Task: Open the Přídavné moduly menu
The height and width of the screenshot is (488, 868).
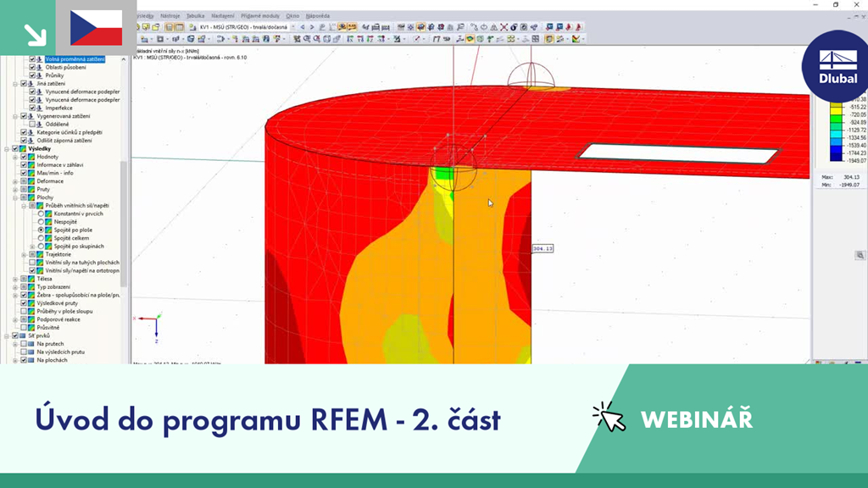Action: [260, 16]
